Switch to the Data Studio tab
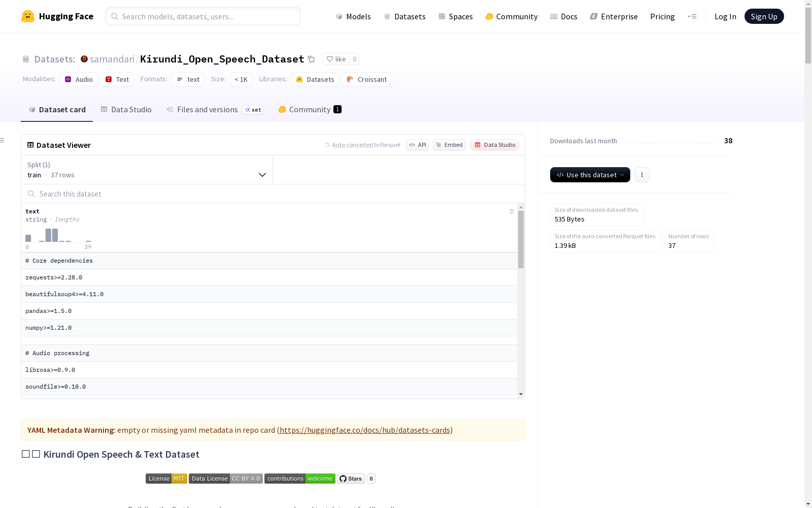The height and width of the screenshot is (508, 812). tap(126, 109)
